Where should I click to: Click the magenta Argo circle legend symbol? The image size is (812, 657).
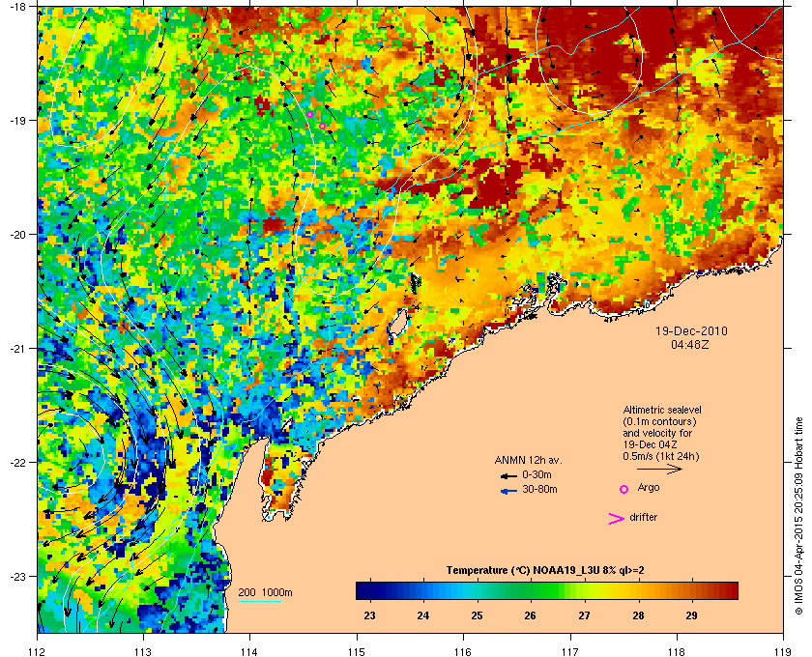[624, 489]
